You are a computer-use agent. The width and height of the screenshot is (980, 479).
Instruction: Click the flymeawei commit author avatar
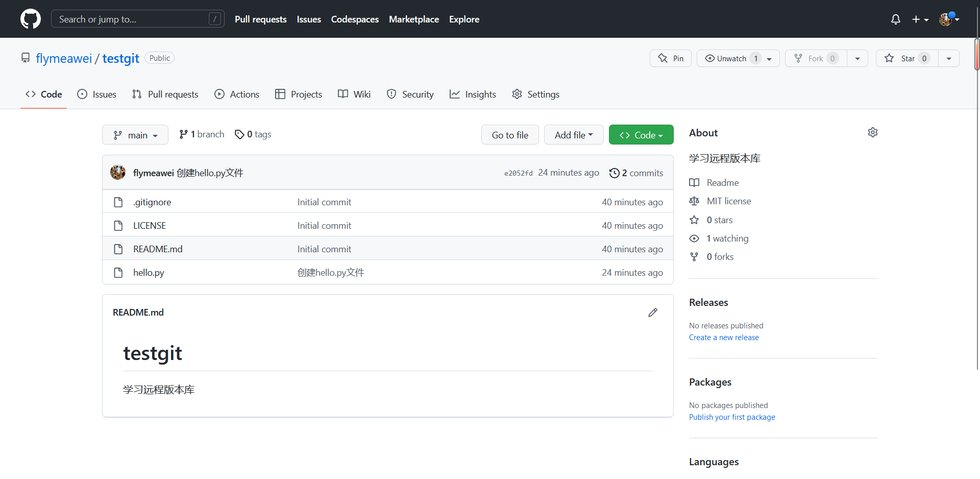pyautogui.click(x=118, y=173)
